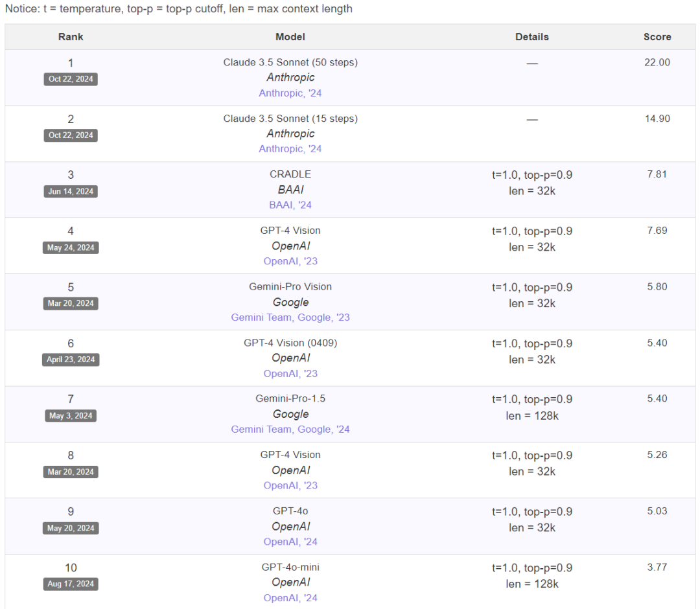Click the Jun 14, 2024 date badge
The height and width of the screenshot is (609, 700).
point(71,191)
